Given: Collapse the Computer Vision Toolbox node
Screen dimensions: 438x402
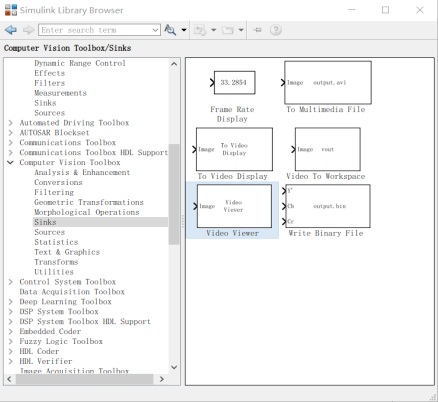Looking at the screenshot, I should click(x=11, y=162).
